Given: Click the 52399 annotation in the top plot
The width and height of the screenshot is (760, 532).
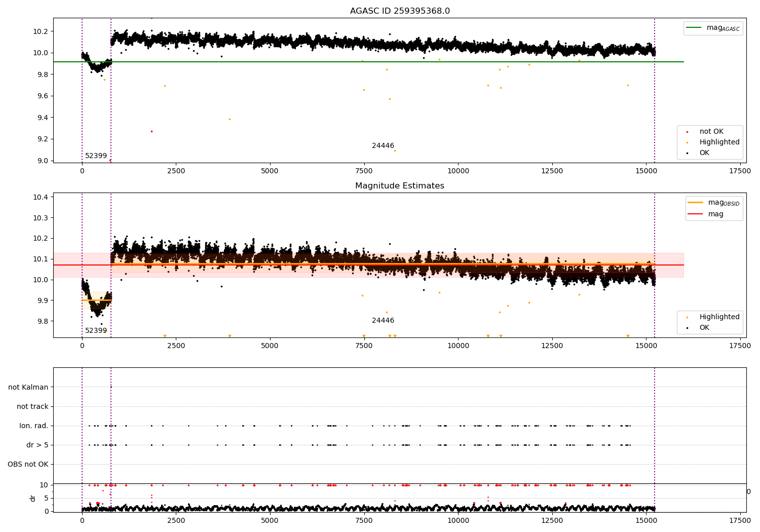Looking at the screenshot, I should pyautogui.click(x=96, y=156).
